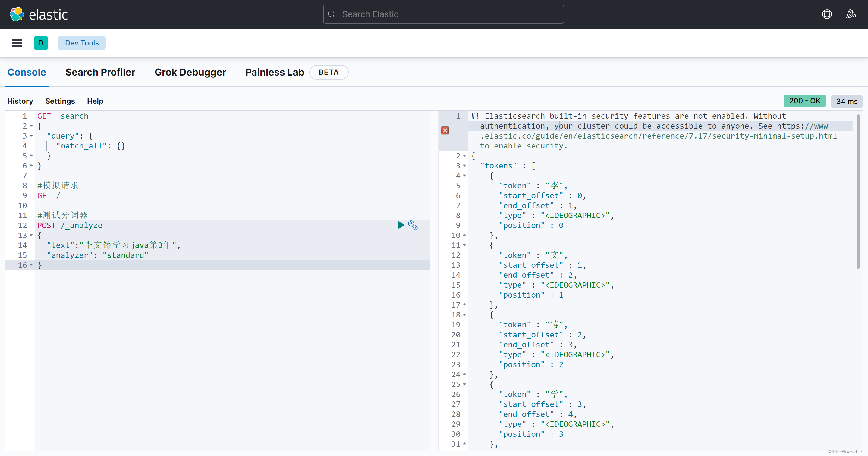Collapse the query block at line 3
Image resolution: width=868 pixels, height=456 pixels.
(x=31, y=136)
